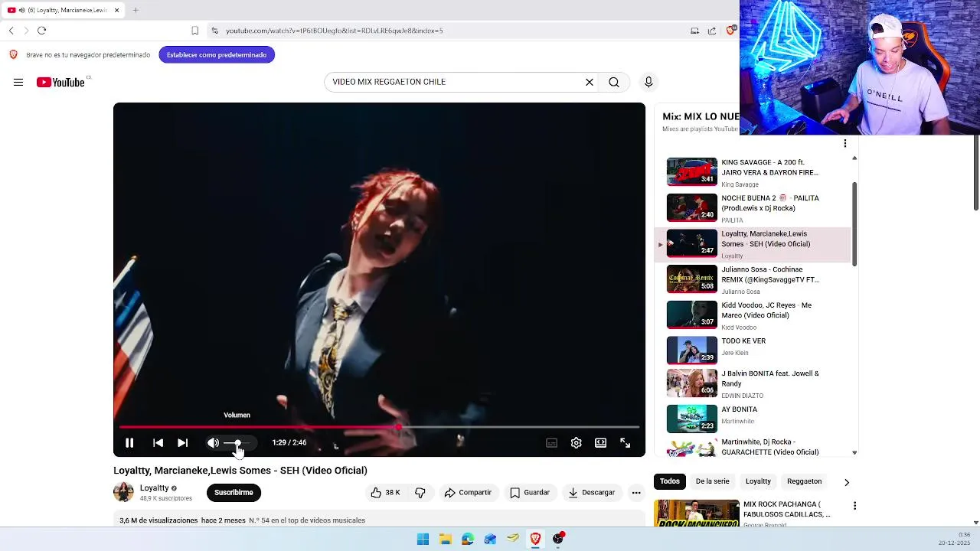The width and height of the screenshot is (980, 551).
Task: Share page icon in address bar
Action: point(711,31)
